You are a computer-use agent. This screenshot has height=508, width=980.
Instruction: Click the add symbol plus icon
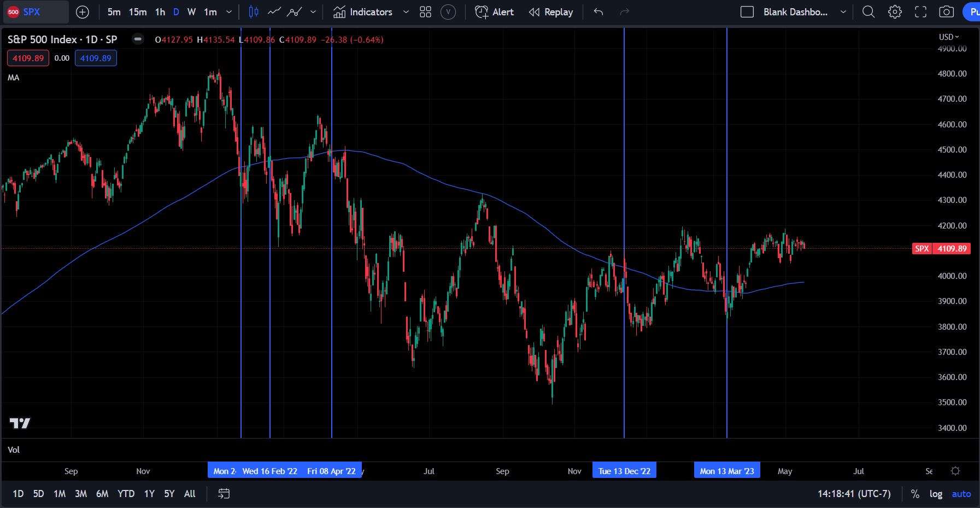pyautogui.click(x=83, y=12)
